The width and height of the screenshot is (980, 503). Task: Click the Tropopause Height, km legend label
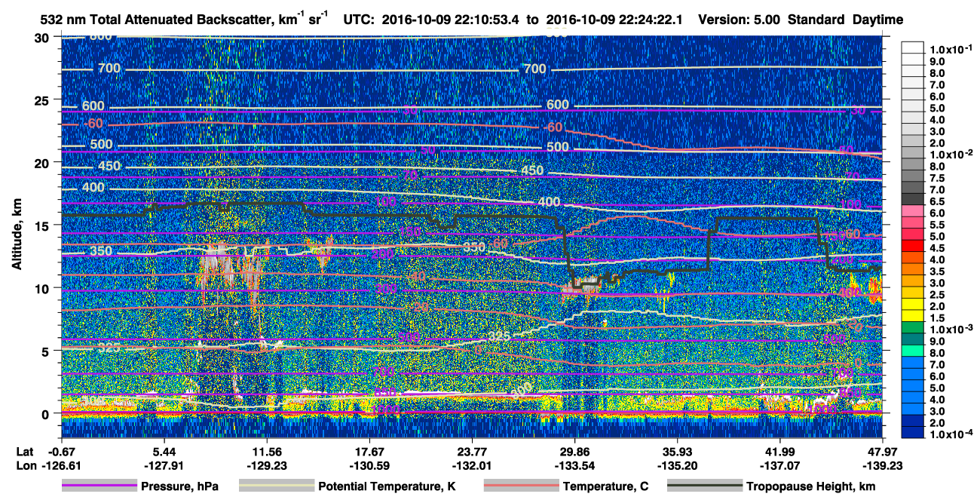(x=810, y=487)
